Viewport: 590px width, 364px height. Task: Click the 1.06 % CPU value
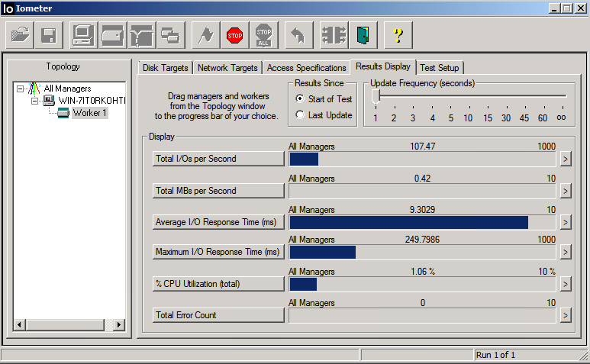click(x=423, y=271)
